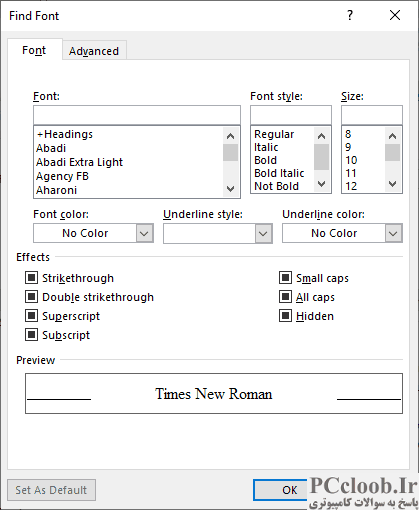
Task: Switch to the Advanced tab
Action: 94,51
